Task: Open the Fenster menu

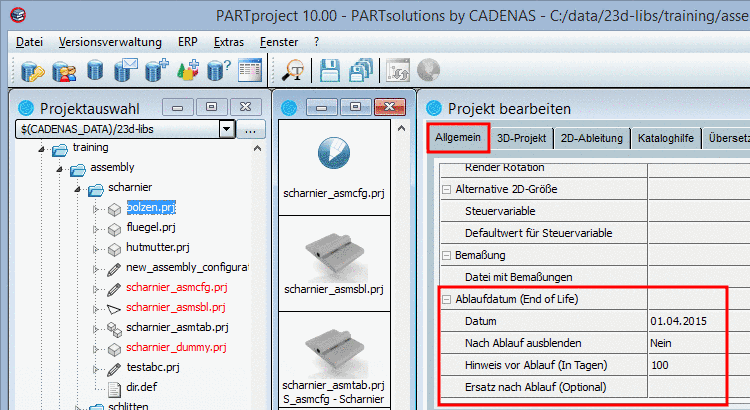Action: [279, 42]
